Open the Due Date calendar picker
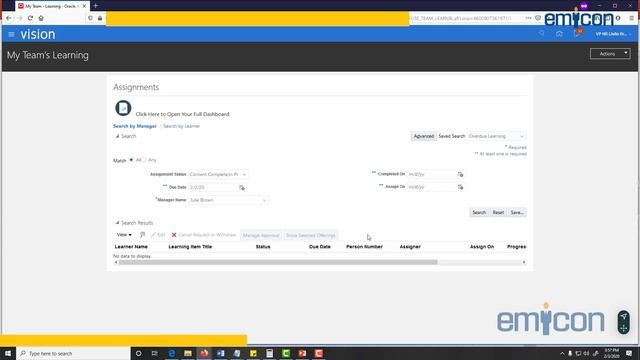This screenshot has height=360, width=640. point(242,187)
